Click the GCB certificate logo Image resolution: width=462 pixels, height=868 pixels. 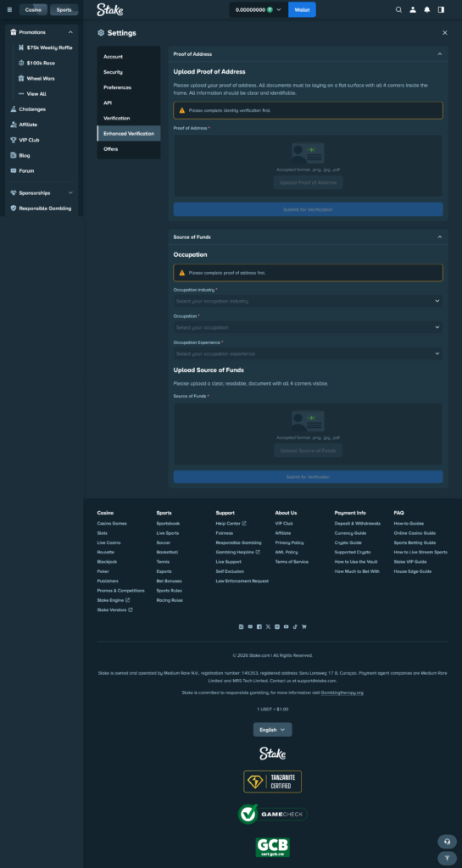(273, 847)
